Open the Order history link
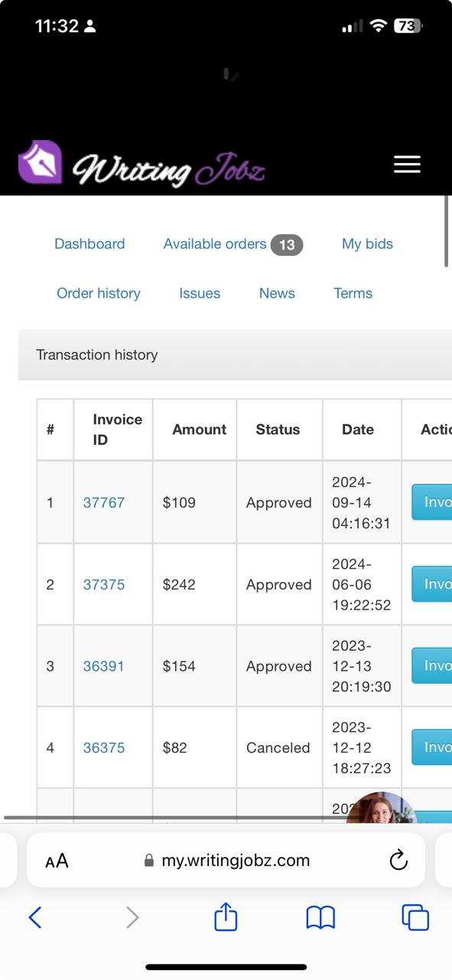The height and width of the screenshot is (980, 452). [x=99, y=293]
